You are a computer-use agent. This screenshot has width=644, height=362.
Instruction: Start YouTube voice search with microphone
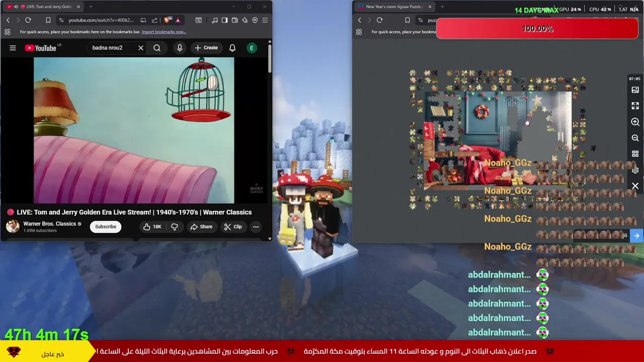180,48
